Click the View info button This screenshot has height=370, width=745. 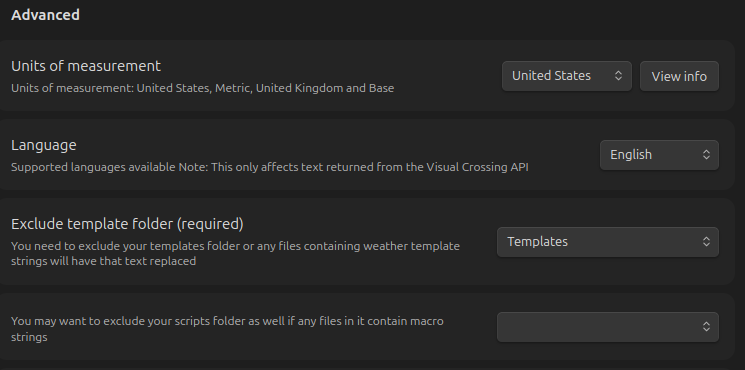pos(679,76)
